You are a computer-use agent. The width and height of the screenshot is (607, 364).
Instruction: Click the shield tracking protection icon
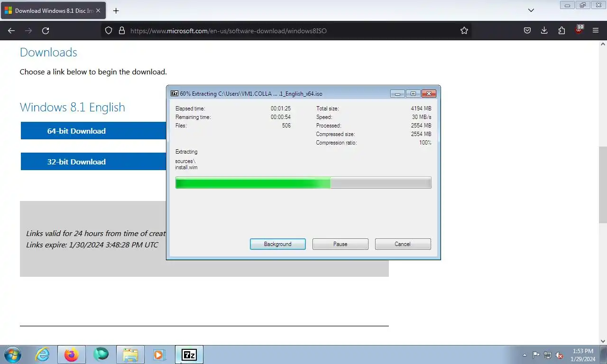109,30
